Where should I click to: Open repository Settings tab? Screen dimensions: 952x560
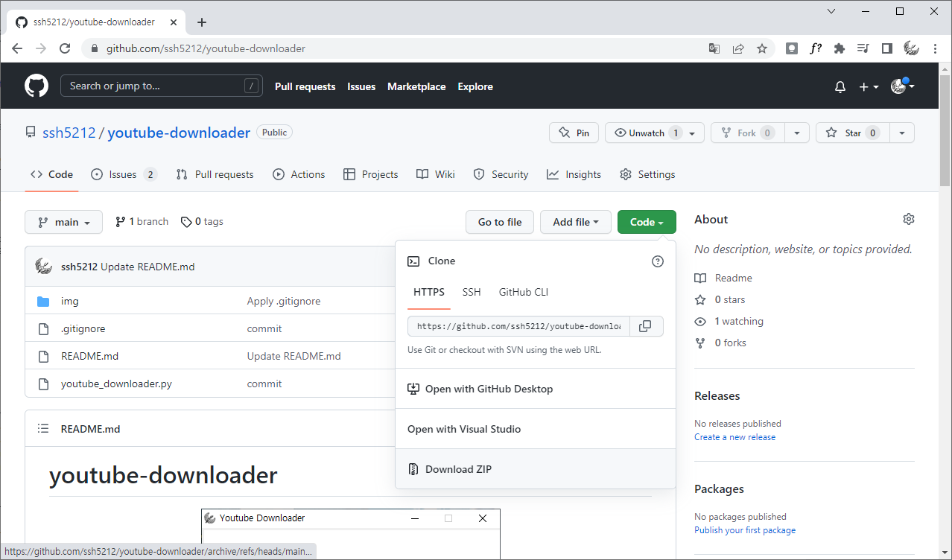(647, 174)
